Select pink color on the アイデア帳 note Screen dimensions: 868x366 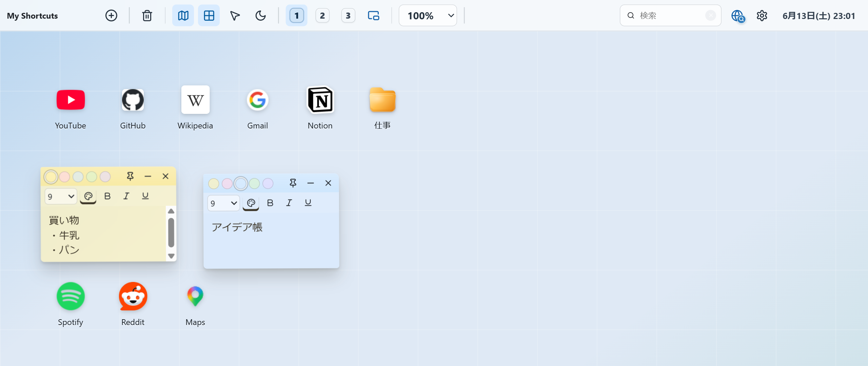[227, 184]
